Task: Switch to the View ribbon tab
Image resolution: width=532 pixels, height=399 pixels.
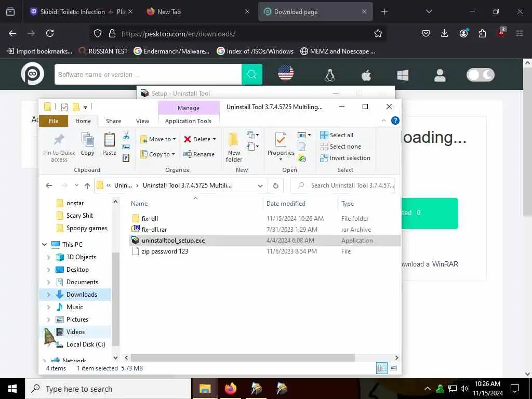Action: pos(142,121)
